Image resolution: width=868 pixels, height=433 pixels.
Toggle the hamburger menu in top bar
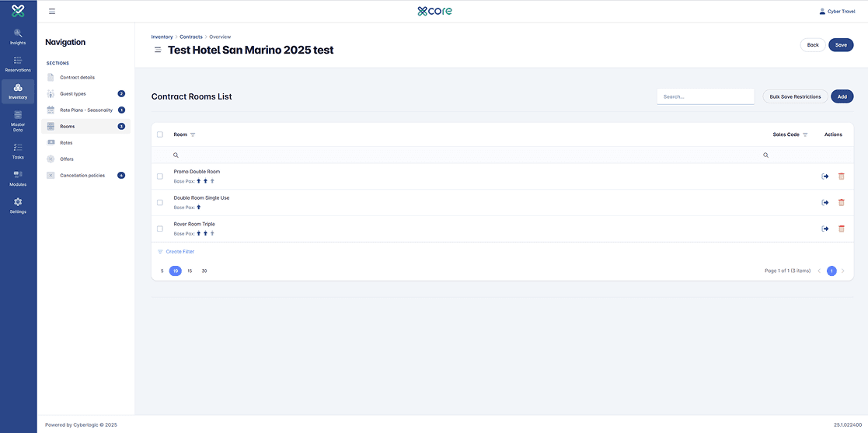click(x=52, y=12)
